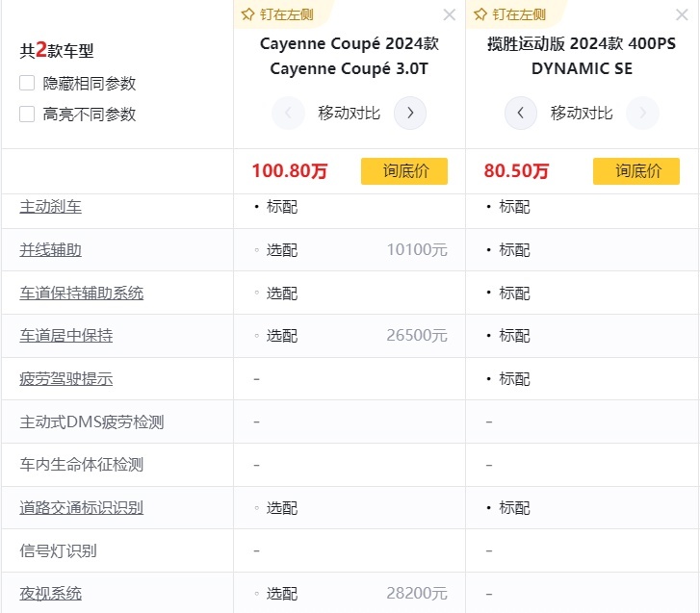
Task: Request 询底价 for Cayenne Coupé
Action: [x=404, y=171]
